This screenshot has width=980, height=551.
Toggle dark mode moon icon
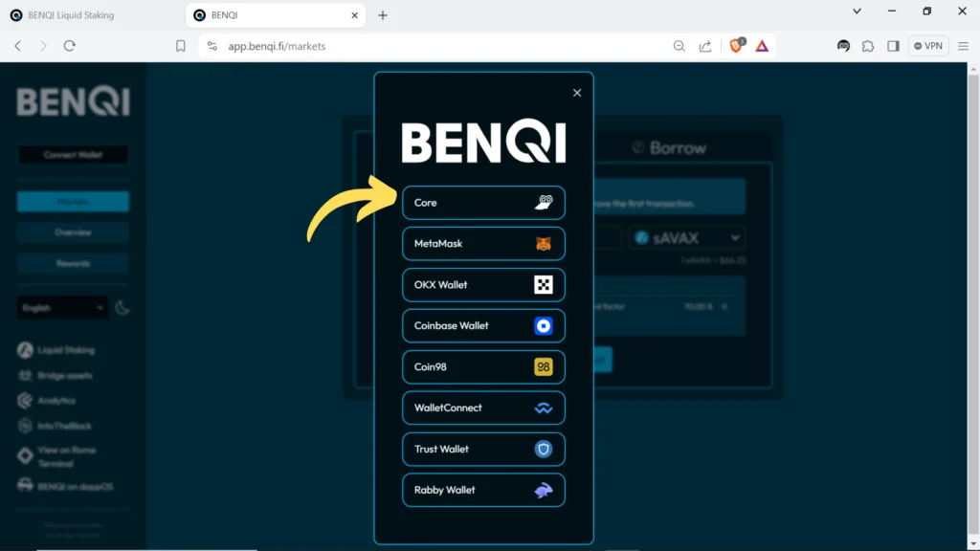pyautogui.click(x=122, y=308)
